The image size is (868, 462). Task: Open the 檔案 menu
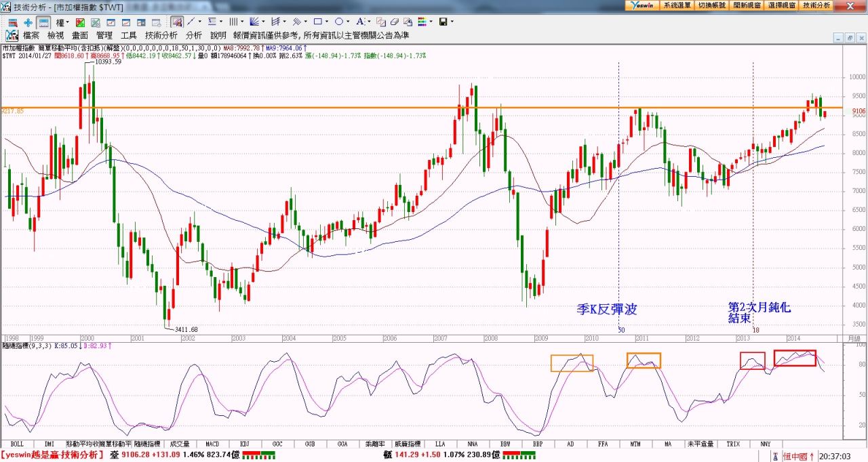(x=31, y=35)
